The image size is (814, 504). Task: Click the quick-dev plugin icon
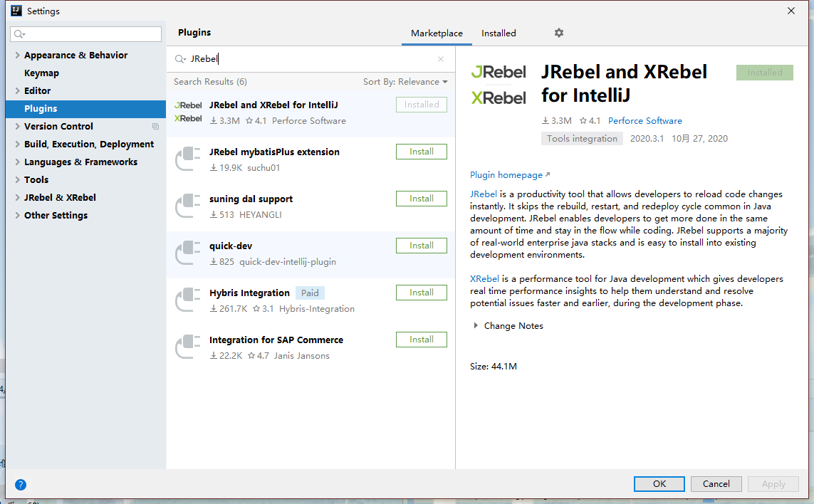(x=188, y=253)
